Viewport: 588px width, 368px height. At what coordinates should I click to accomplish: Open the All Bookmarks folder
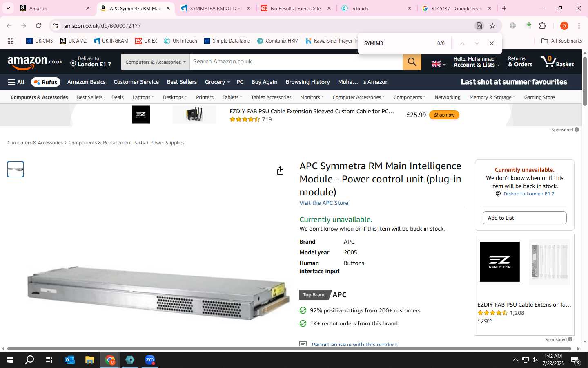click(561, 41)
